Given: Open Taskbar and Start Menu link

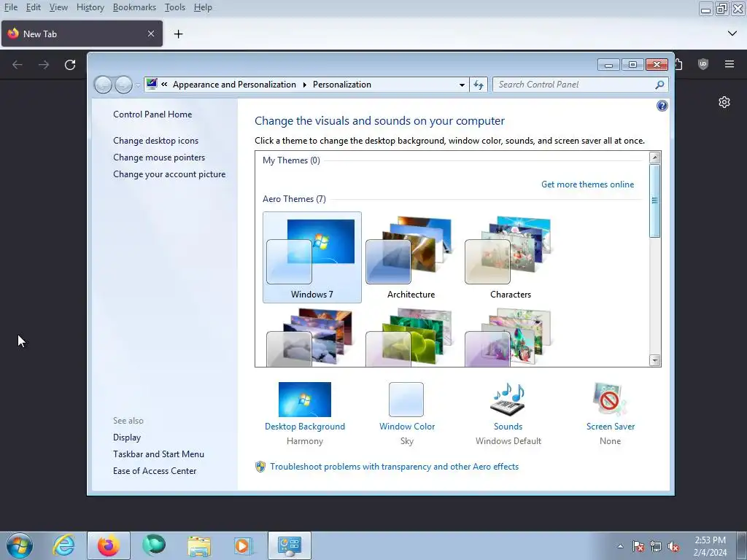Looking at the screenshot, I should point(158,454).
